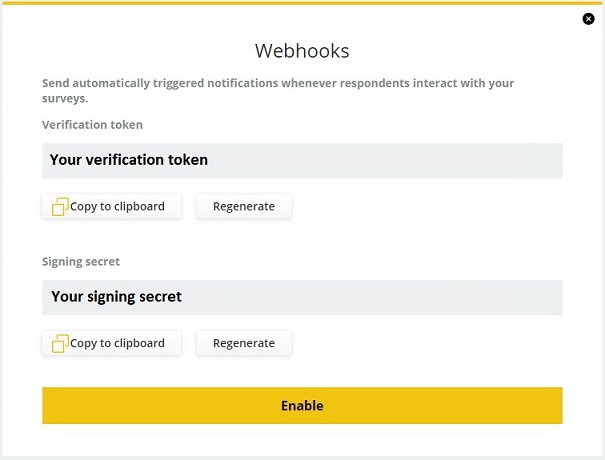Viewport: 605px width, 460px height.
Task: Click the Webhooks dialog title
Action: coord(302,51)
